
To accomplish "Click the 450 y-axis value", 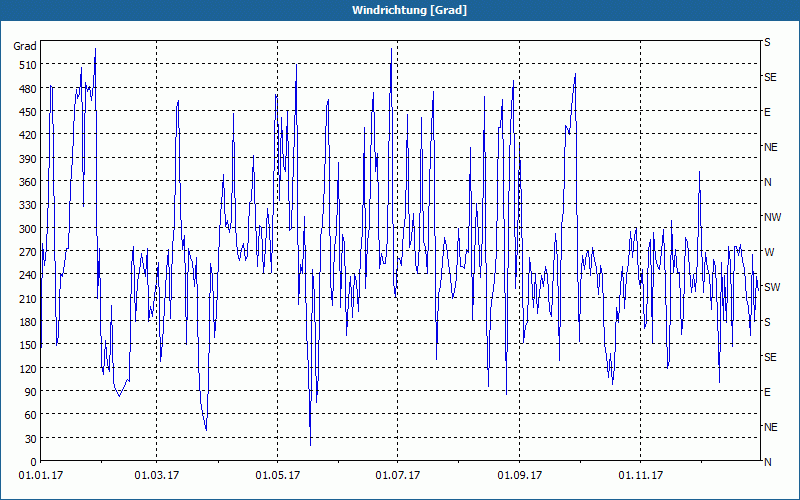I will [28, 112].
